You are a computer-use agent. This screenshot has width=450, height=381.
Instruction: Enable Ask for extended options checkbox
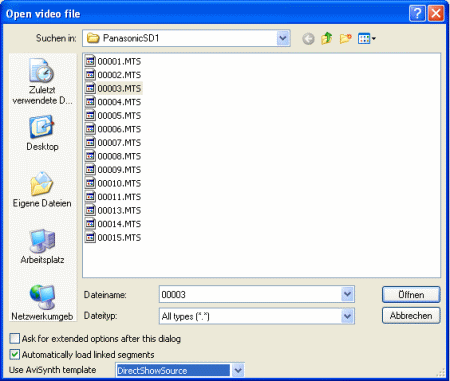pos(15,339)
